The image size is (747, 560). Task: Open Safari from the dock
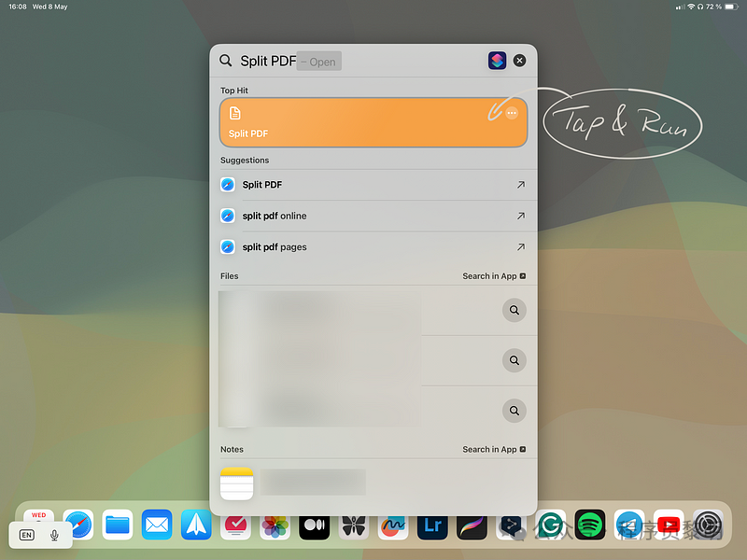pyautogui.click(x=78, y=525)
